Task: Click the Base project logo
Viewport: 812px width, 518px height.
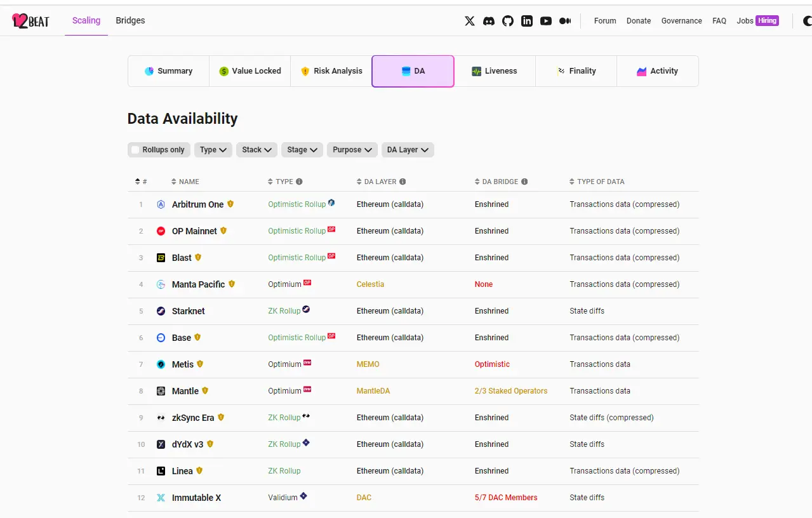Action: point(161,338)
